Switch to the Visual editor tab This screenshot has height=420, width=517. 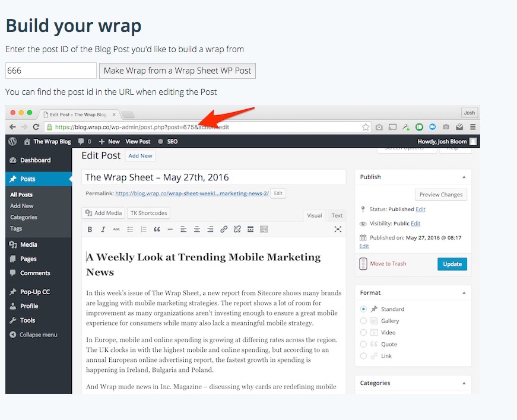(x=315, y=215)
